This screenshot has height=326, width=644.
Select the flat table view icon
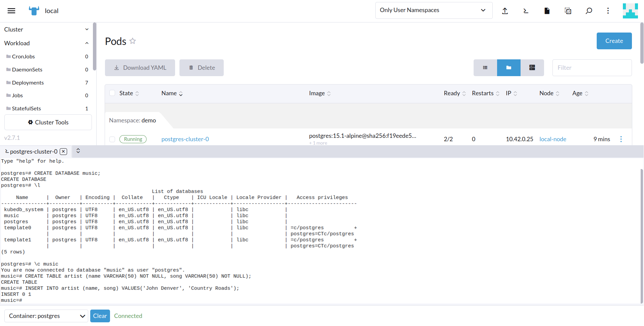[532, 67]
